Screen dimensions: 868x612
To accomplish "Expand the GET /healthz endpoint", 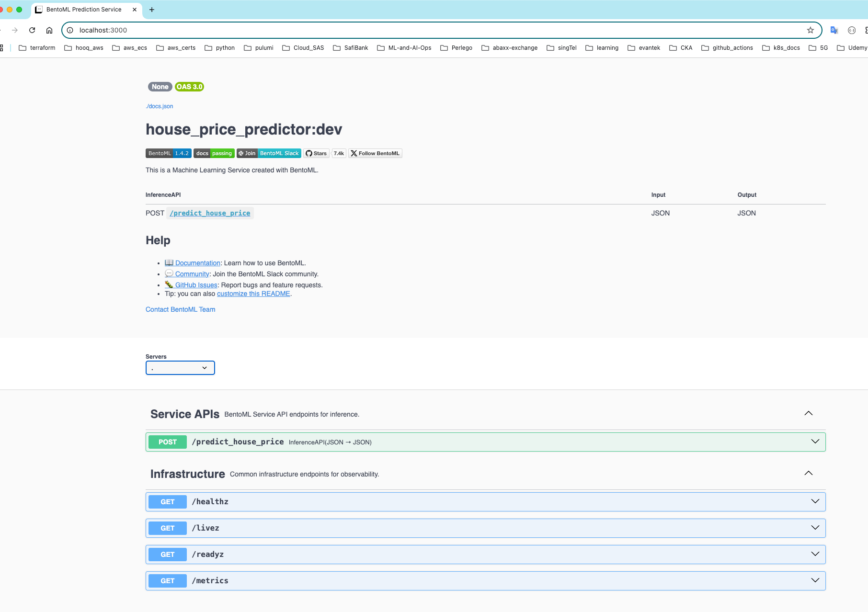I will pos(486,501).
